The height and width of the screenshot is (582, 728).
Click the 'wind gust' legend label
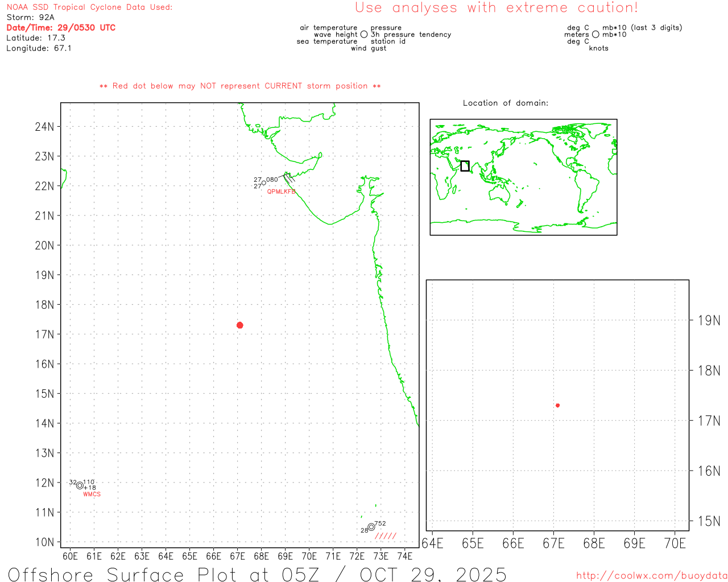pyautogui.click(x=369, y=48)
